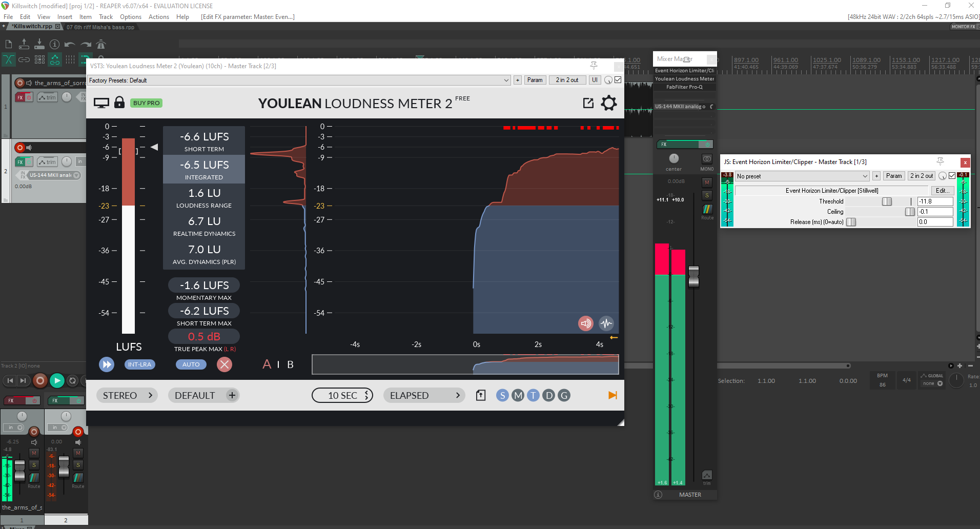
Task: Click the MONO button on master
Action: [707, 160]
